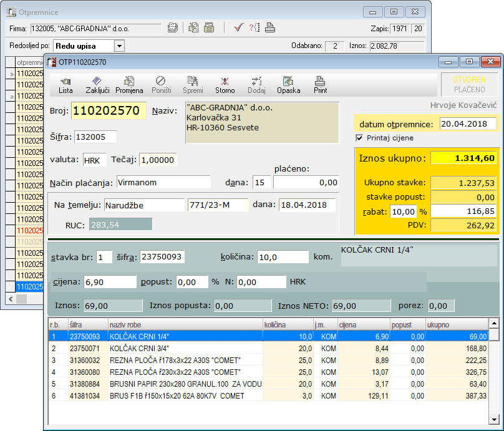Screen dimensions: 504x431
Task: Open the Opaska note tool
Action: [x=288, y=85]
